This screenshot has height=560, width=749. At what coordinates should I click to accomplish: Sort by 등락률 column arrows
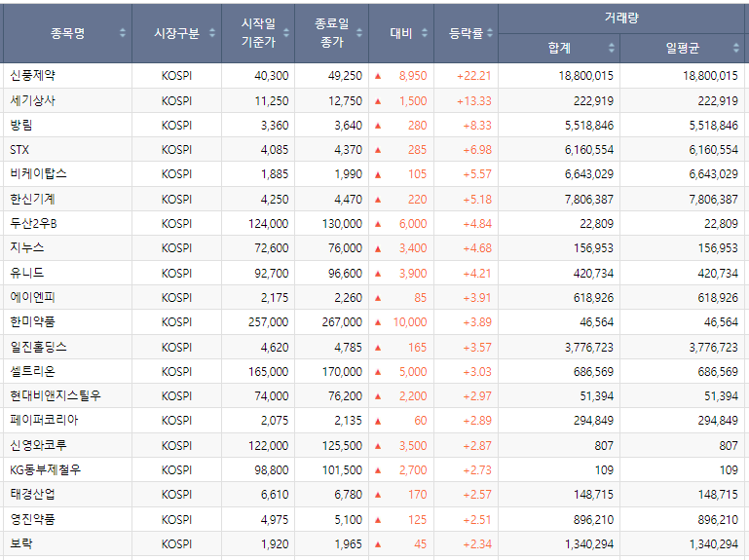[490, 33]
